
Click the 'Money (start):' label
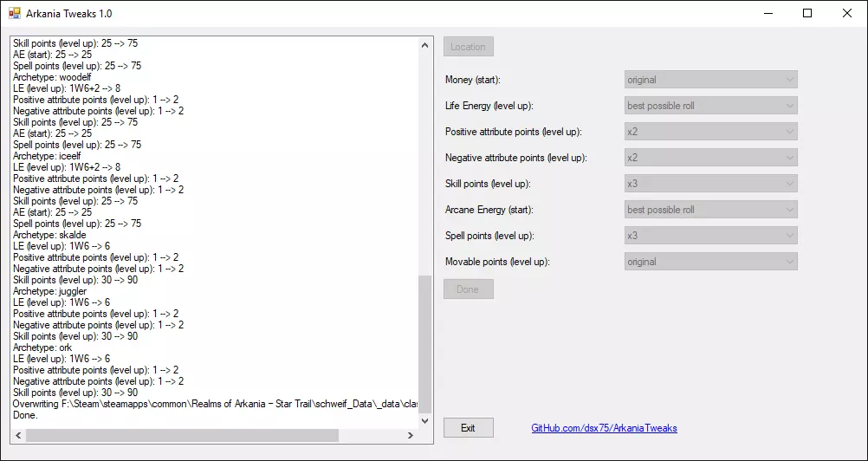[x=473, y=80]
